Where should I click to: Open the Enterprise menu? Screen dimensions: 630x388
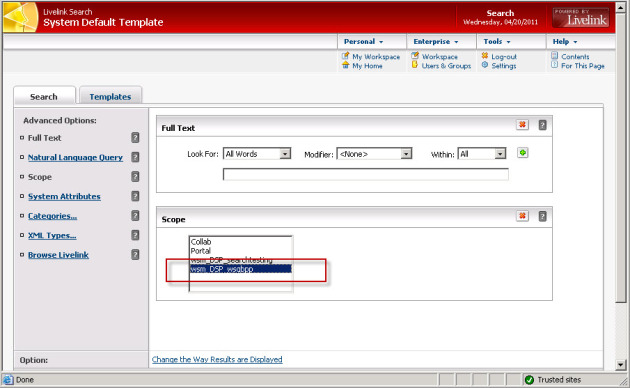(436, 42)
